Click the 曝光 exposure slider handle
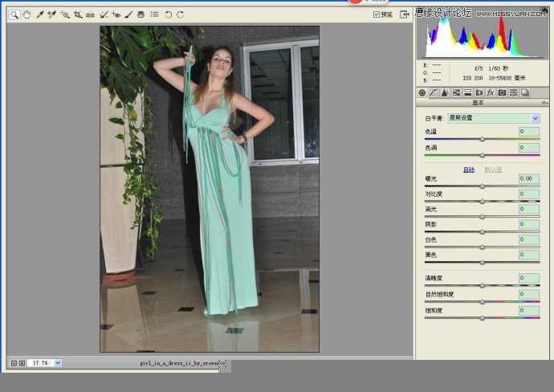 point(483,186)
